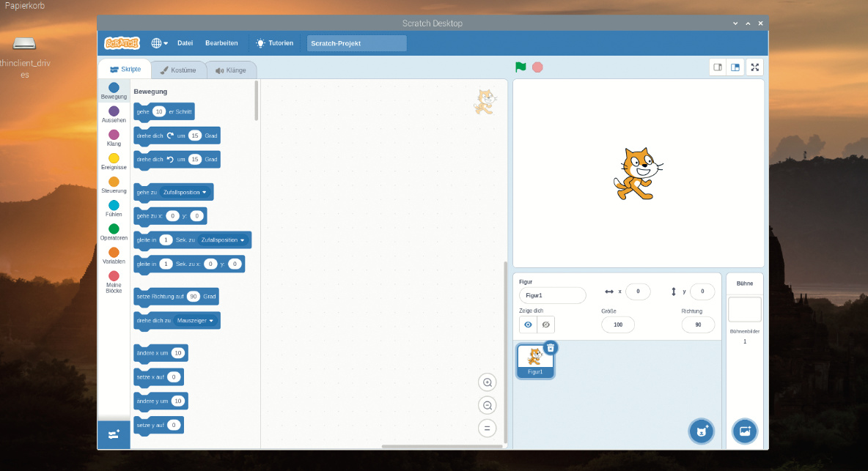Click the Scratch-Projekt title field
The height and width of the screenshot is (471, 868).
coord(356,43)
